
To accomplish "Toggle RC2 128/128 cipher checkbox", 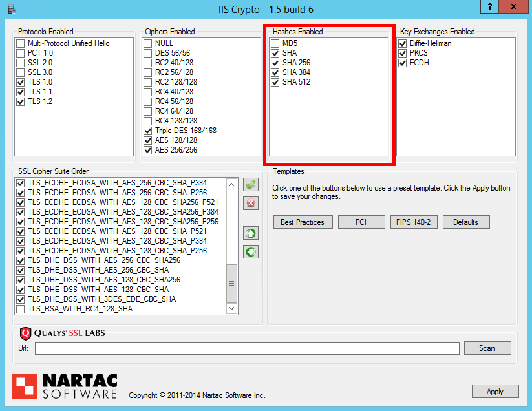I will pyautogui.click(x=147, y=82).
